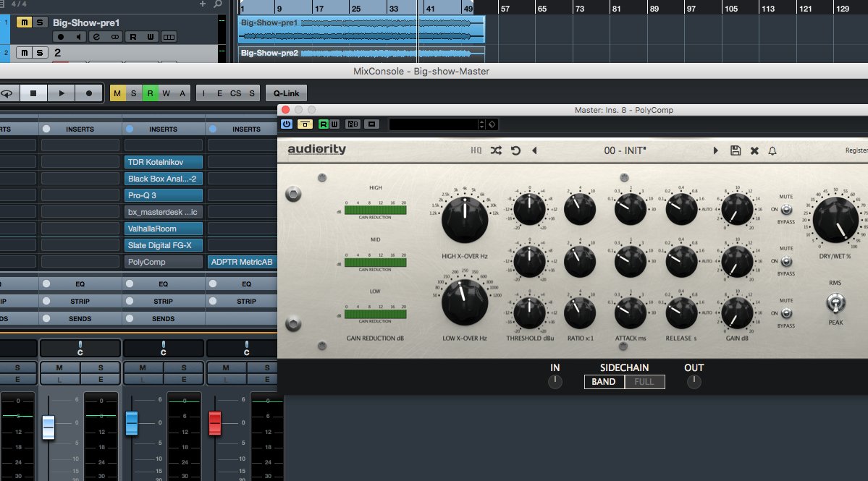Select the PolyComp insert slot

(164, 262)
